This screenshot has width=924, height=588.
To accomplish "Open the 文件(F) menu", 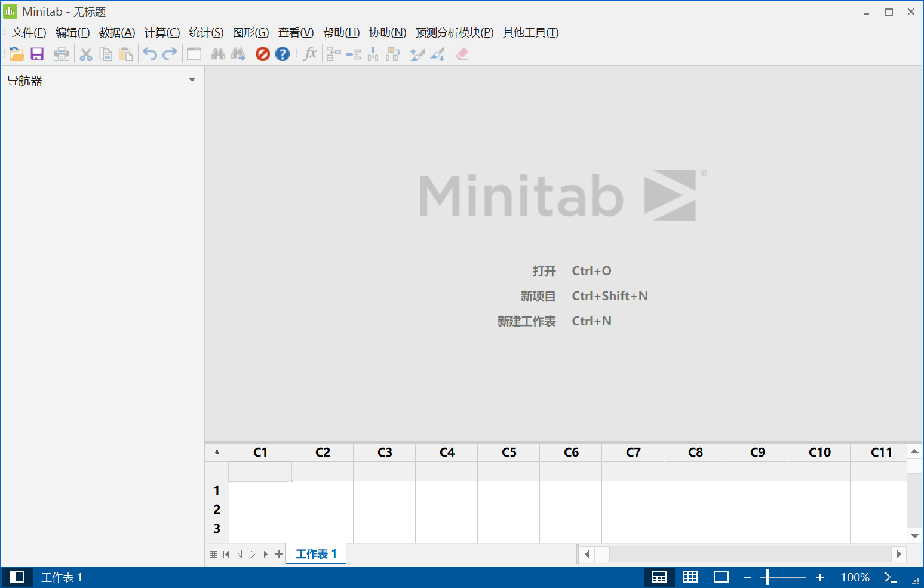I will (x=29, y=33).
